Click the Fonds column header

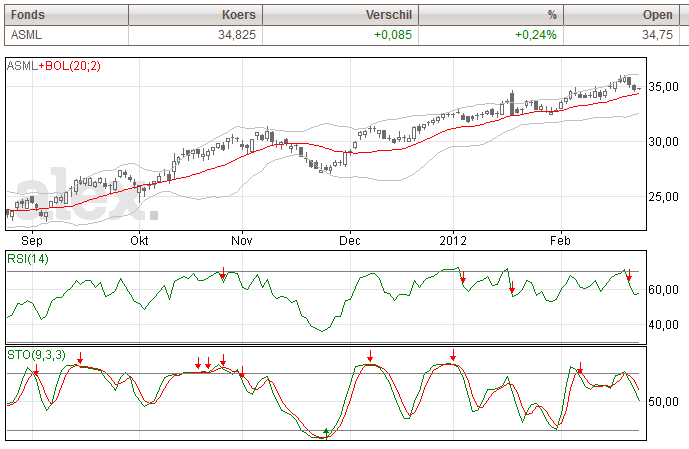[66, 15]
